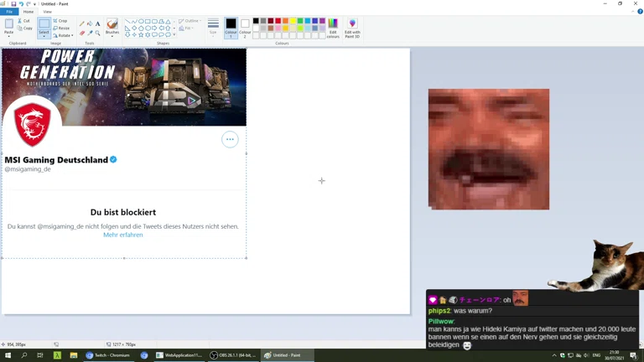This screenshot has width=644, height=362.
Task: Open the Paste options dropdown arrow
Action: 8,37
